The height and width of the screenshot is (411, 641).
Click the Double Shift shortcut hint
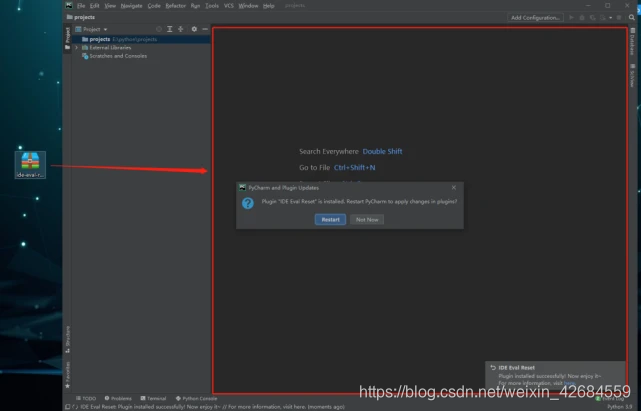click(382, 151)
